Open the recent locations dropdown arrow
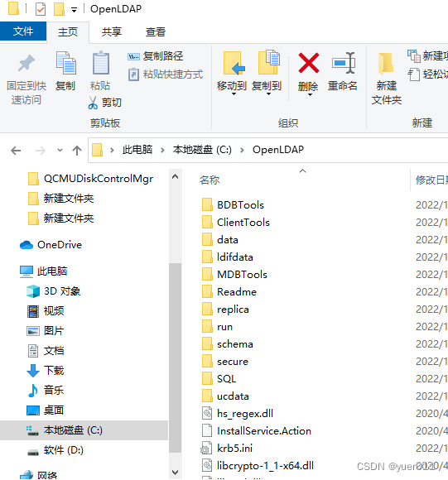The width and height of the screenshot is (448, 480). pyautogui.click(x=60, y=150)
